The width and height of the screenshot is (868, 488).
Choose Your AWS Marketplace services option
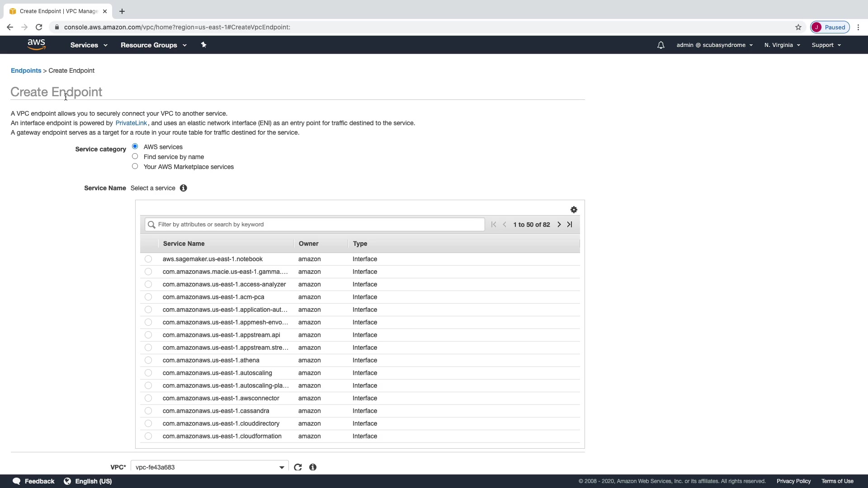[135, 166]
